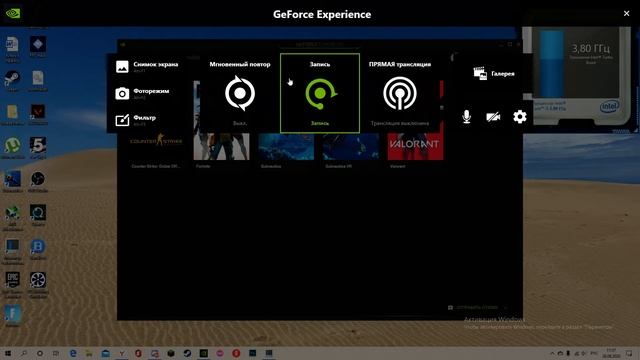Open Task View on the taskbar
The height and width of the screenshot is (360, 640).
[56, 353]
